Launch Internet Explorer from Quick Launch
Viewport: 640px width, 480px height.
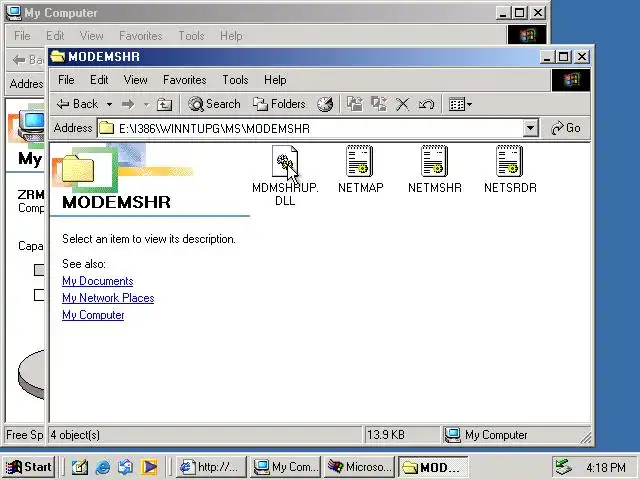click(102, 467)
